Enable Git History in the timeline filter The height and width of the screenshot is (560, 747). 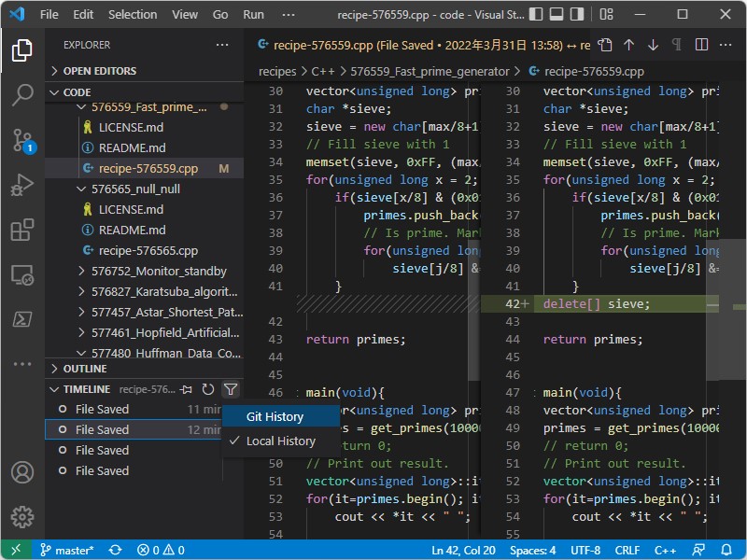(x=275, y=416)
